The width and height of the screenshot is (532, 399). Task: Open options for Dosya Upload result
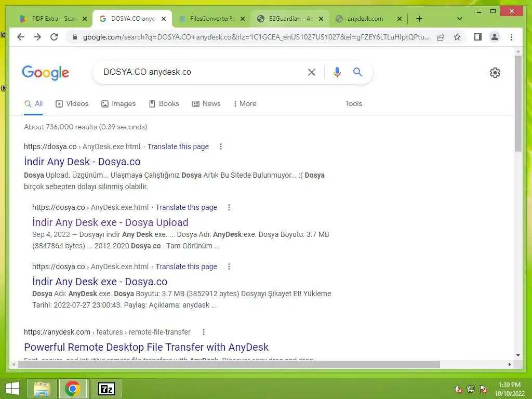point(229,207)
